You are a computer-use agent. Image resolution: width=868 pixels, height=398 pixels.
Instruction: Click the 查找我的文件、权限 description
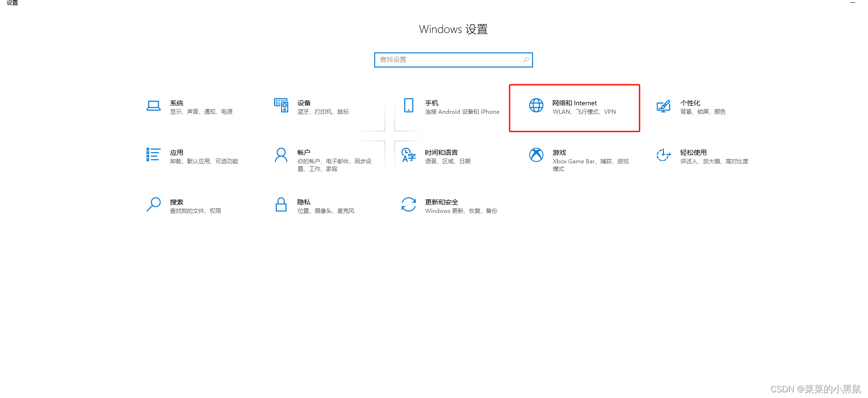coord(196,211)
